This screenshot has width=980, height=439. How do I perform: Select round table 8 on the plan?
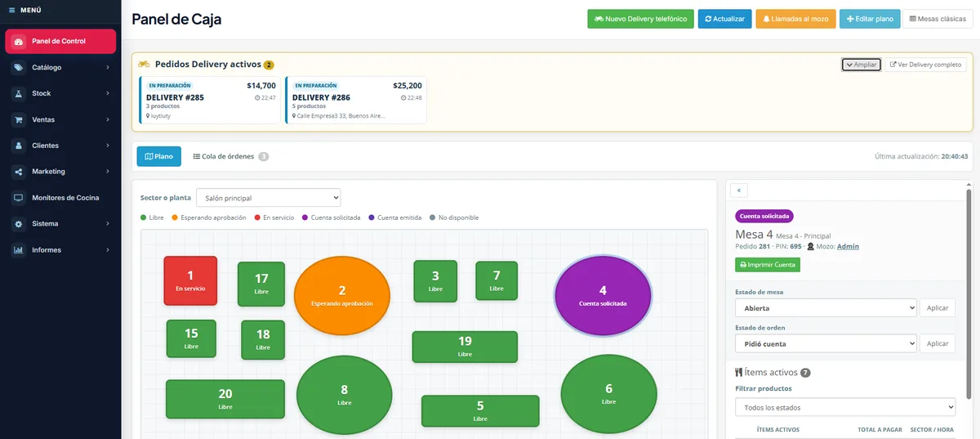pyautogui.click(x=344, y=395)
